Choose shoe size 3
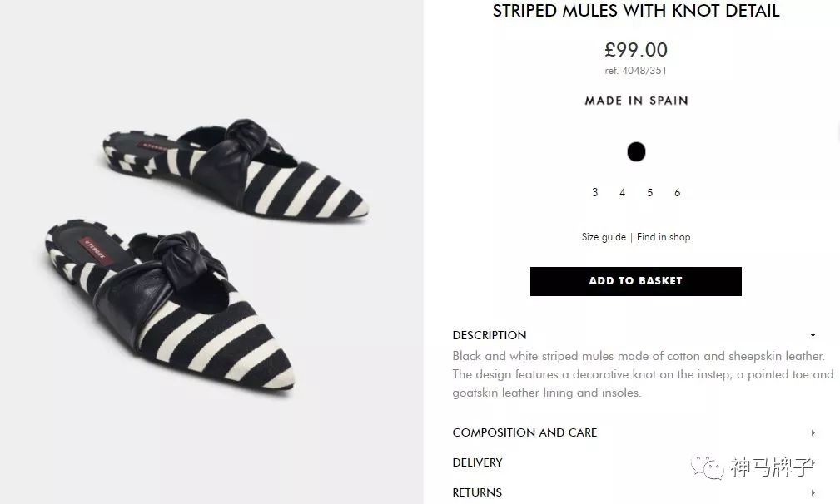The image size is (840, 504). (594, 192)
